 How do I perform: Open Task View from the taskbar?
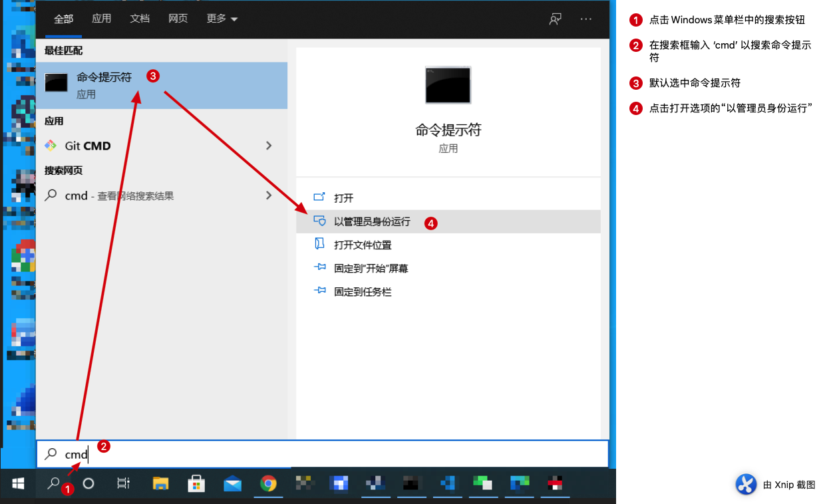pos(123,483)
